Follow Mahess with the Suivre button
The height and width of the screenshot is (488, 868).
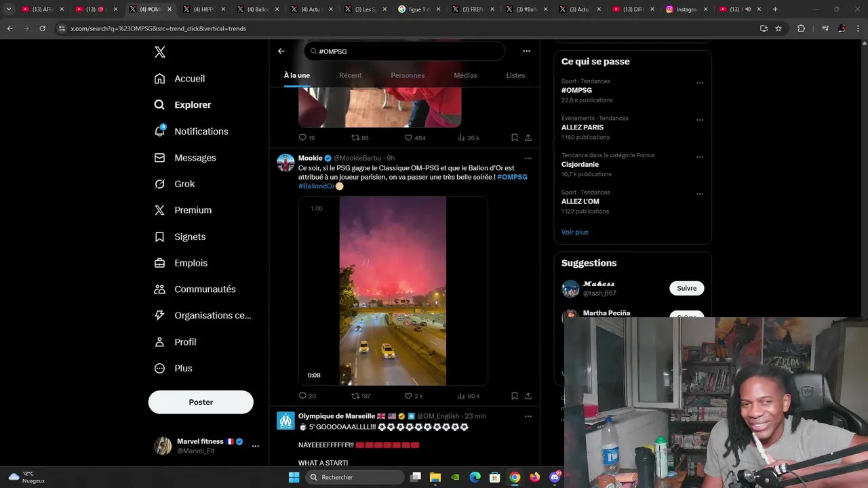point(687,288)
